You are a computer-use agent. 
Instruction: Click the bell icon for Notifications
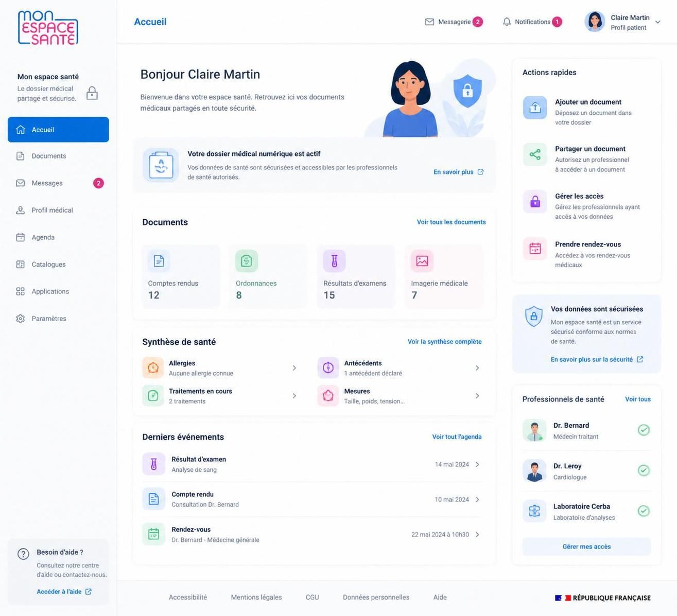(x=507, y=22)
